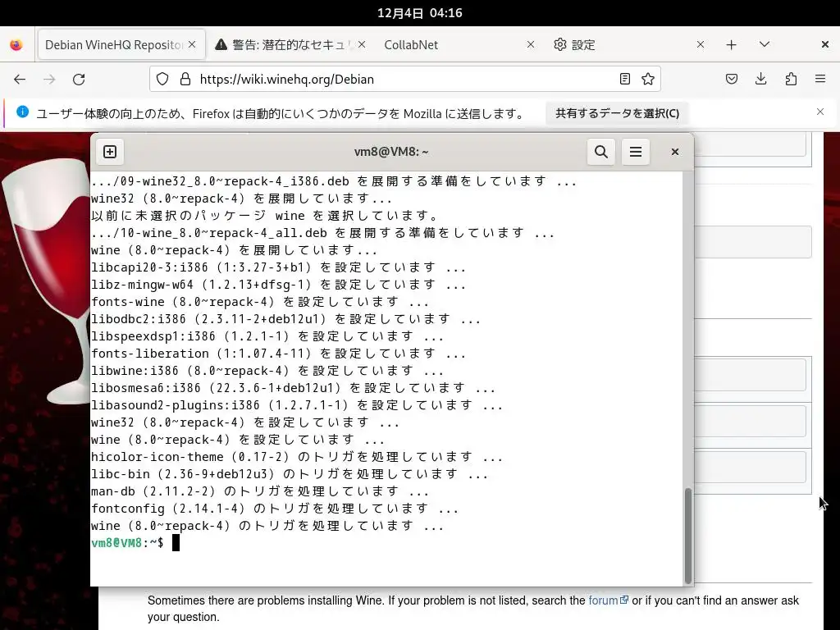Click the 'libodbc2:i386' output line
Image resolution: width=840 pixels, height=630 pixels.
click(286, 319)
